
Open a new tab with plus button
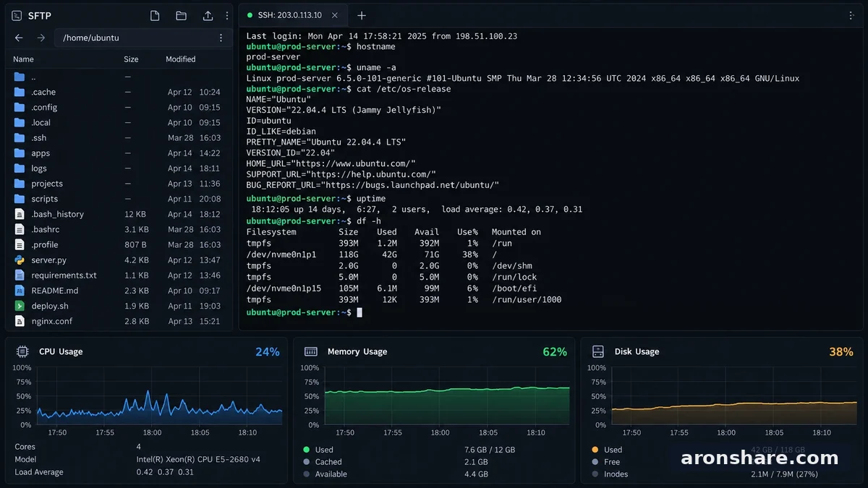tap(361, 15)
